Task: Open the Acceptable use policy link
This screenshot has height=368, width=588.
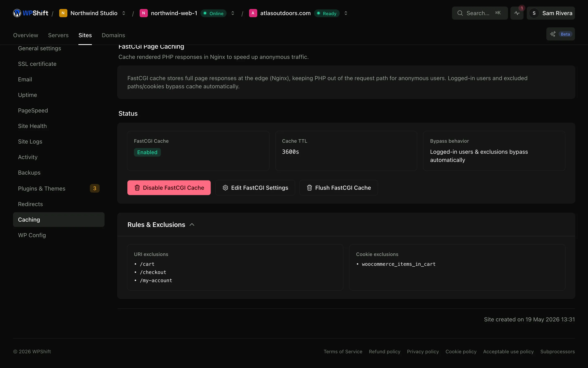Action: coord(508,352)
